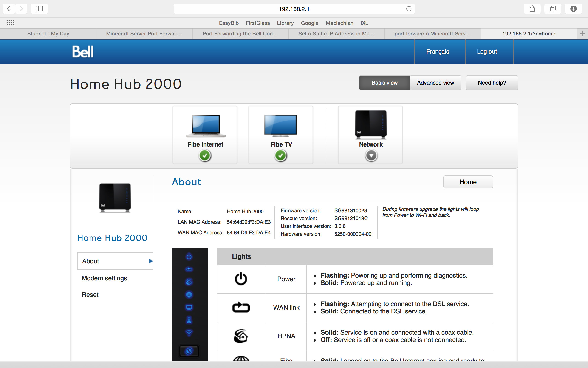Click the HPNA icon in Lights table
The width and height of the screenshot is (588, 368).
[x=241, y=336]
